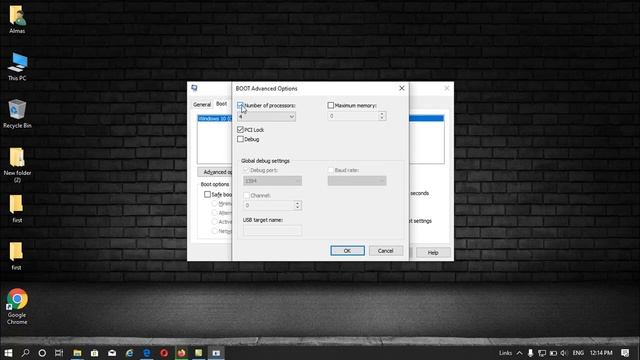640x360 pixels.
Task: Click the System Configuration window title icon
Action: (194, 88)
